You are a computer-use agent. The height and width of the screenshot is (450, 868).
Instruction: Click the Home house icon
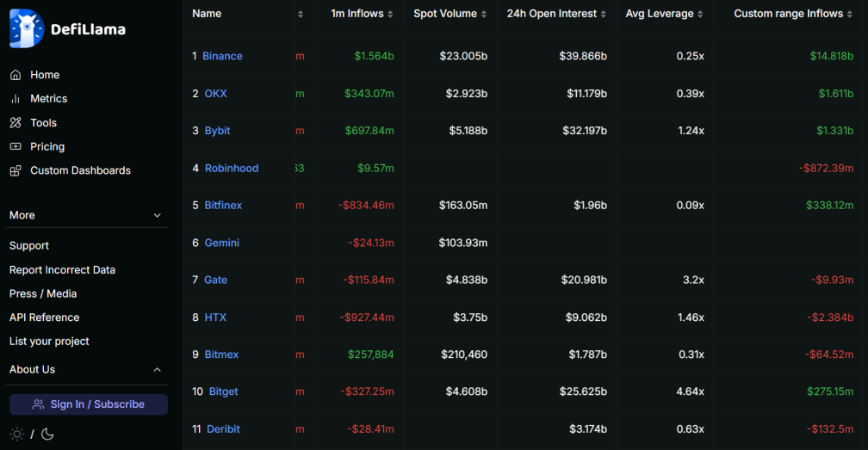click(15, 75)
